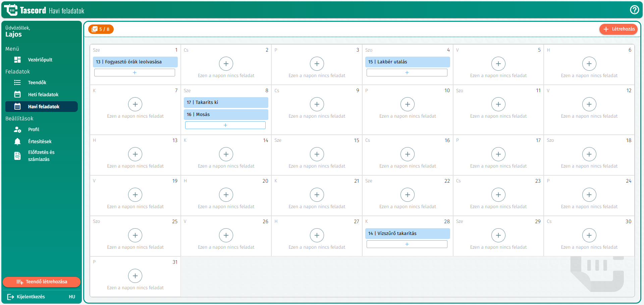This screenshot has width=644, height=305.
Task: Go to Heti feladatok view
Action: (43, 95)
